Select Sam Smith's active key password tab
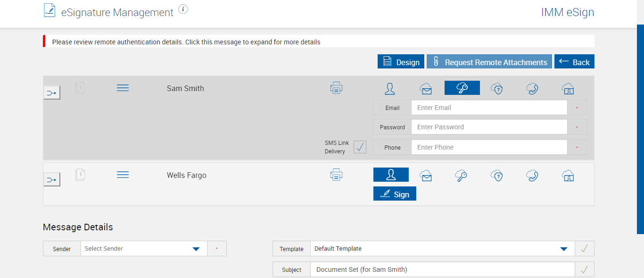This screenshot has height=278, width=644. (x=462, y=88)
